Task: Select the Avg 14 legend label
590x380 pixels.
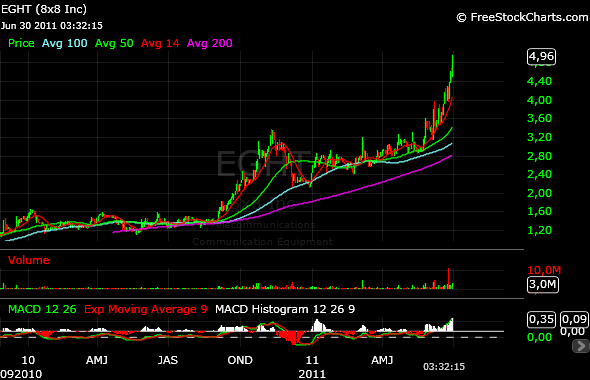Action: [x=160, y=43]
